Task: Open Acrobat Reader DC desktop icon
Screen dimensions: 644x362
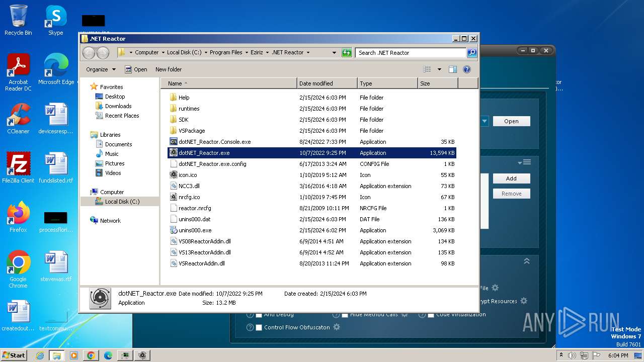Action: pos(18,72)
